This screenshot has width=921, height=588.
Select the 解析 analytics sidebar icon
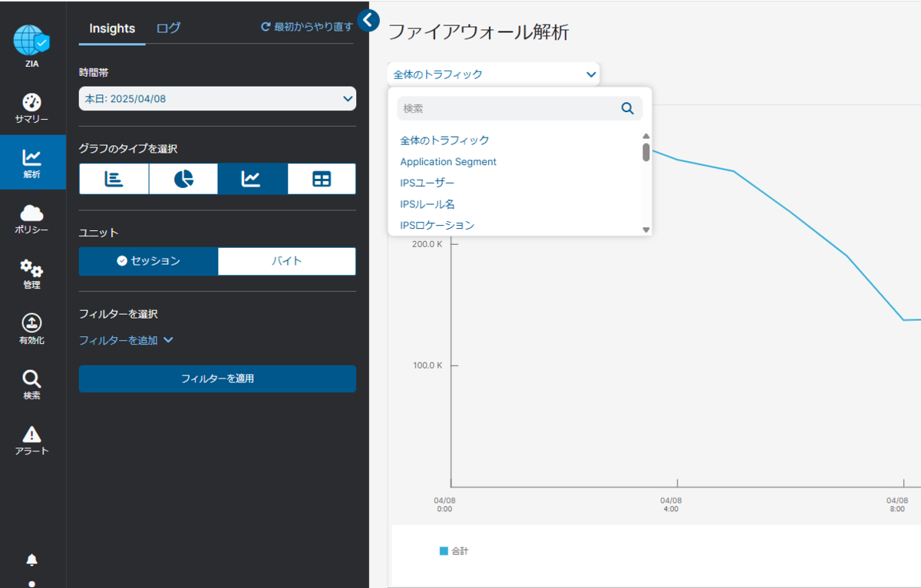click(31, 157)
